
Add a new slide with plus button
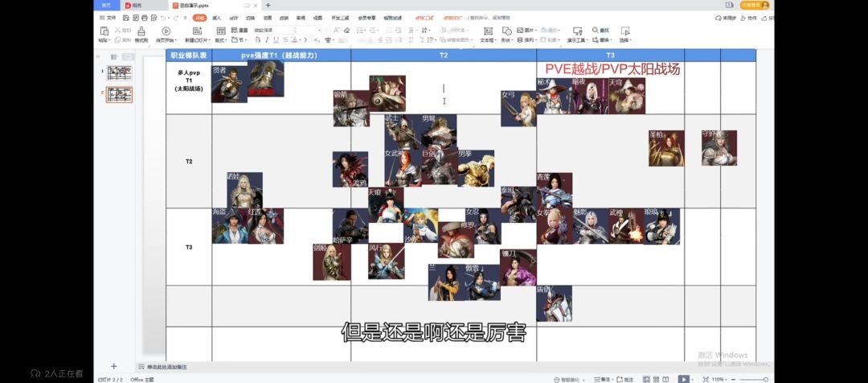tap(113, 366)
